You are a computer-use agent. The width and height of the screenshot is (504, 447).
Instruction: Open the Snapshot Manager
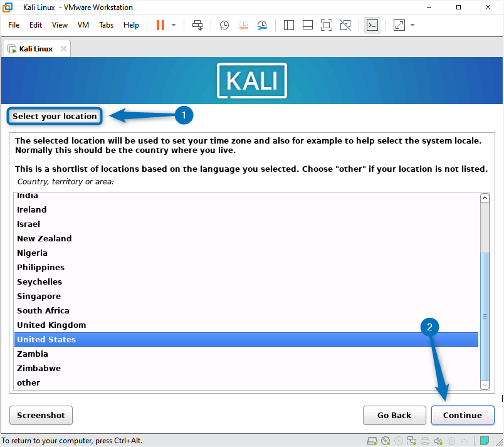[x=262, y=25]
